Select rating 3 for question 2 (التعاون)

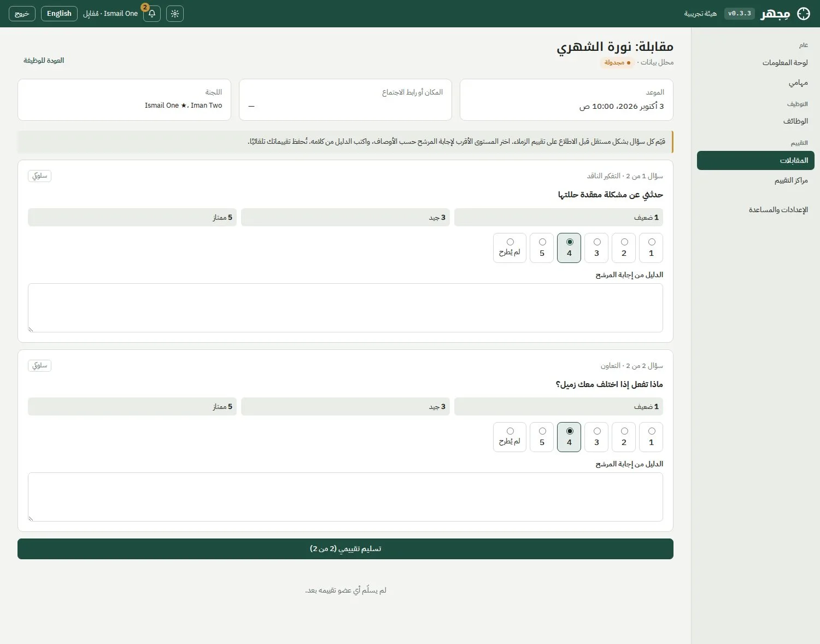coord(596,437)
